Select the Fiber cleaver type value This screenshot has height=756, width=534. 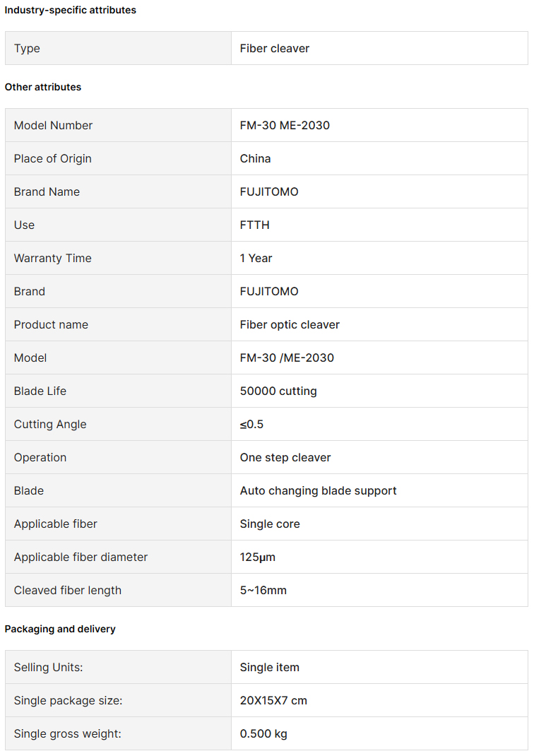(x=275, y=48)
